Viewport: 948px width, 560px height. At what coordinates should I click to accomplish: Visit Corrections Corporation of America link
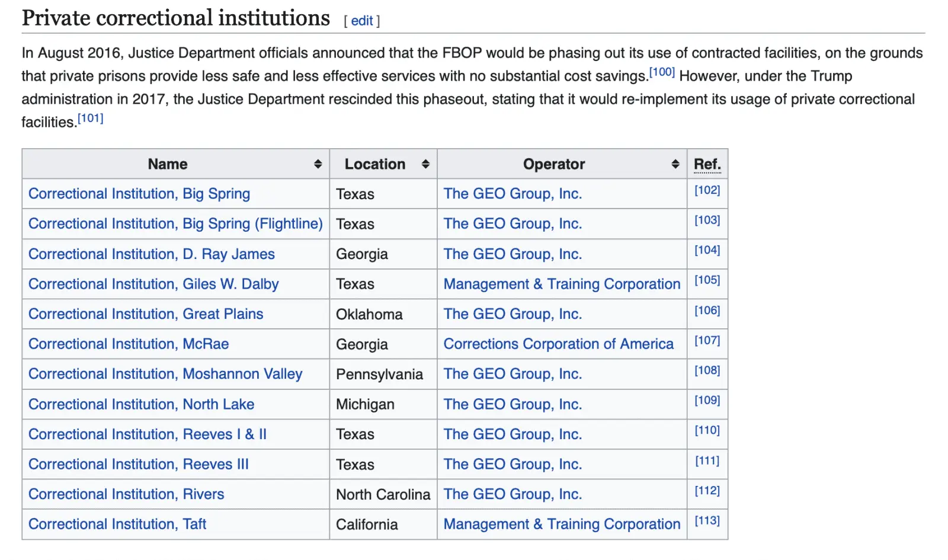click(x=558, y=344)
